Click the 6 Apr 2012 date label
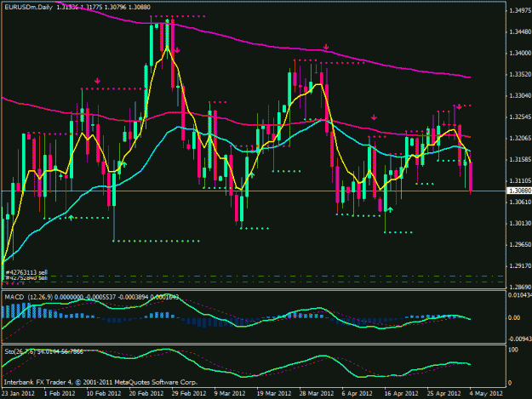 coord(358,394)
